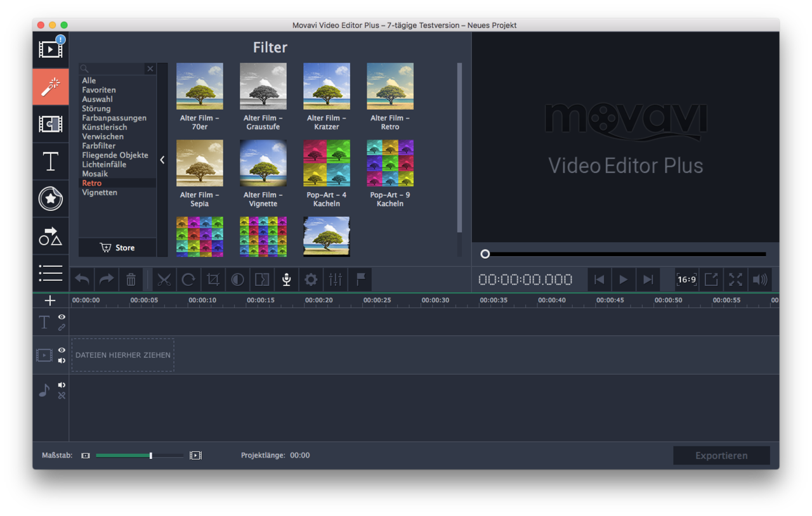Viewport: 812px width, 516px height.
Task: Select the Split scissors tool
Action: tap(164, 280)
